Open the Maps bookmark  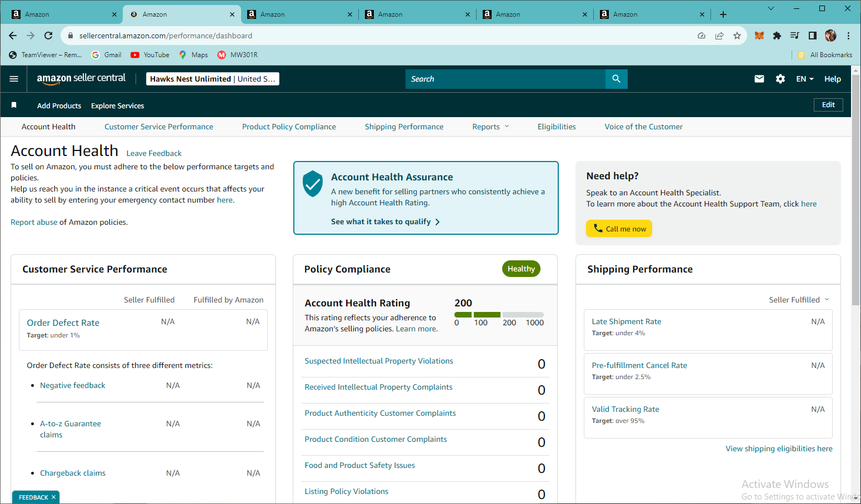click(x=193, y=55)
